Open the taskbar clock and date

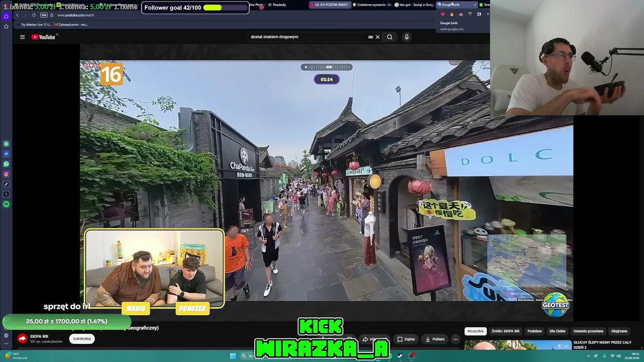(632, 356)
